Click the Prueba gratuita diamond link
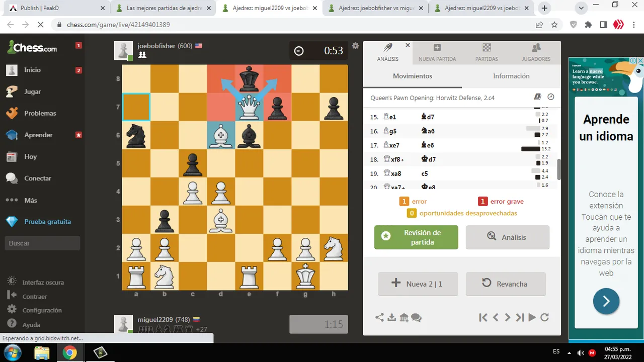This screenshot has width=644, height=362. click(47, 221)
